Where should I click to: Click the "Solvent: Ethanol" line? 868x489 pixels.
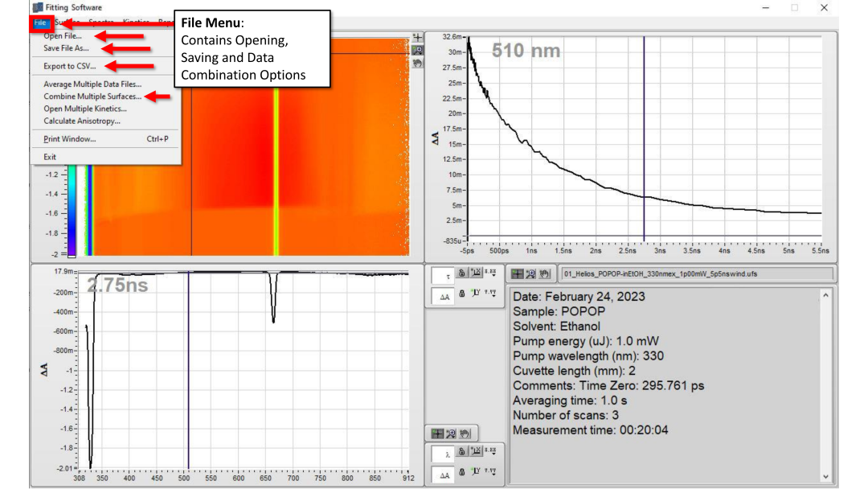point(556,327)
